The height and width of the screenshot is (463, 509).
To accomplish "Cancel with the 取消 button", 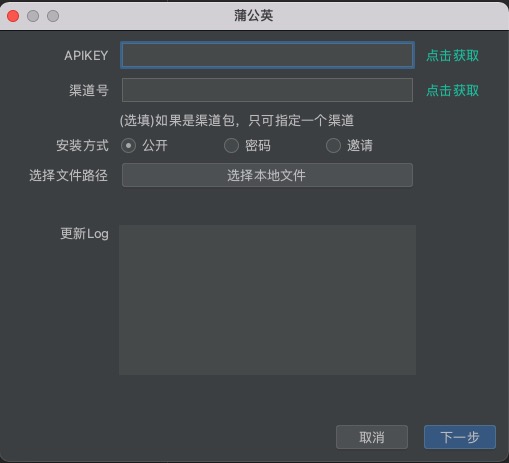I will tap(372, 437).
